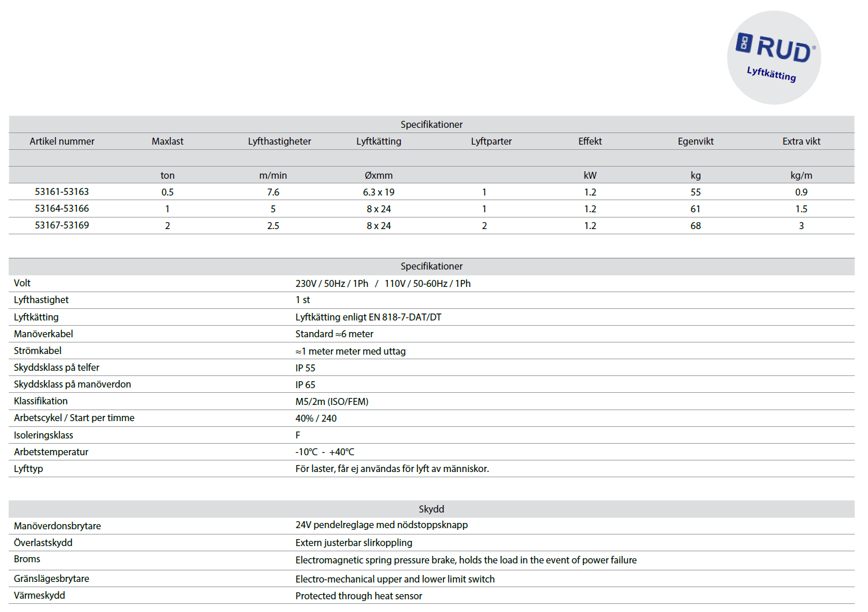868x612 pixels.
Task: Select the 'Gränslägesbrytare' row label
Action: point(51,578)
